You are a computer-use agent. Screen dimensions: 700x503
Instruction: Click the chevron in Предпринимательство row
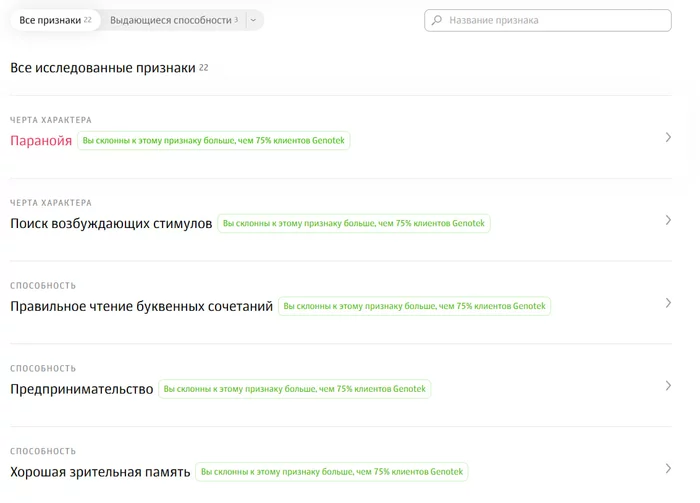pyautogui.click(x=668, y=386)
